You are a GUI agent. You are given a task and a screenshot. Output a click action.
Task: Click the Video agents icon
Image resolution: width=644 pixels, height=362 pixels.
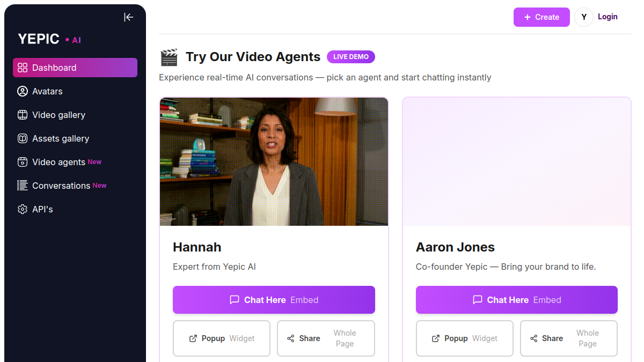pos(23,162)
